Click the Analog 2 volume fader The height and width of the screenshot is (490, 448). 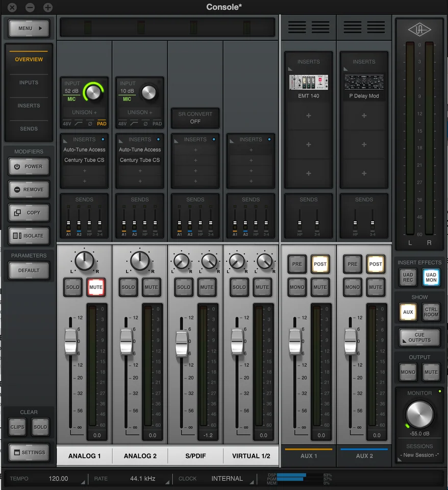click(x=126, y=341)
